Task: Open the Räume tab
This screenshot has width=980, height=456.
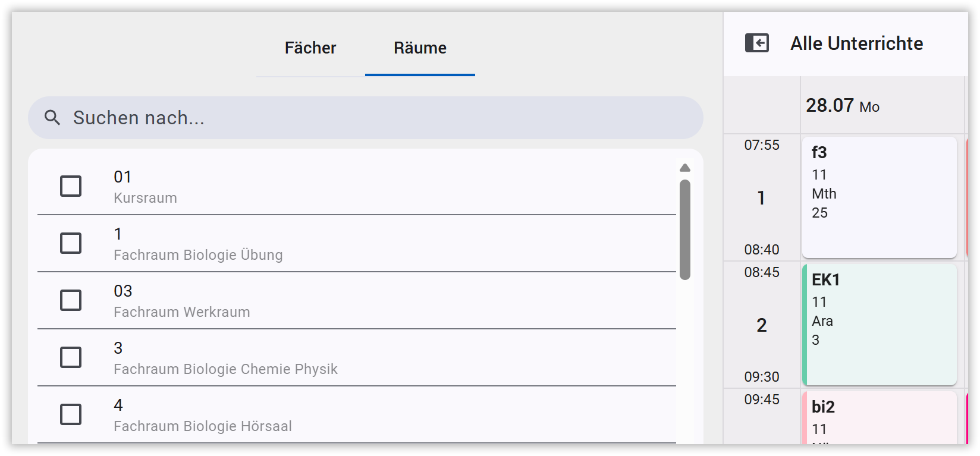Action: pos(420,48)
